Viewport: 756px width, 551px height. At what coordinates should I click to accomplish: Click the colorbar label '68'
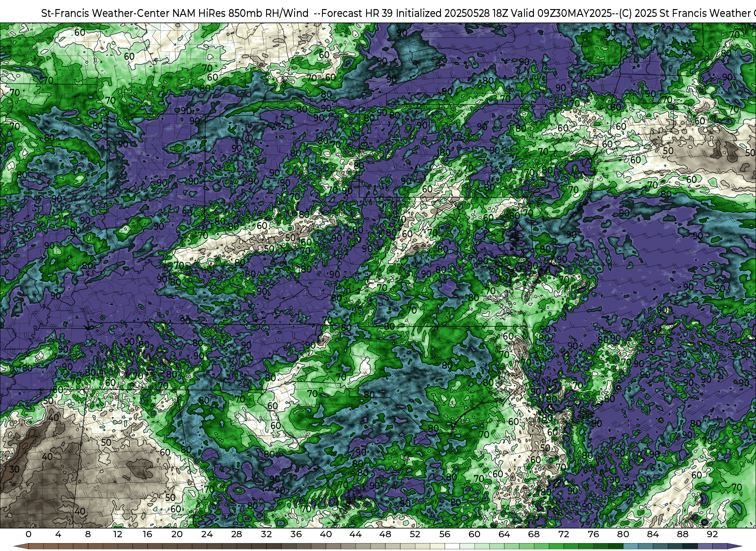coord(534,534)
